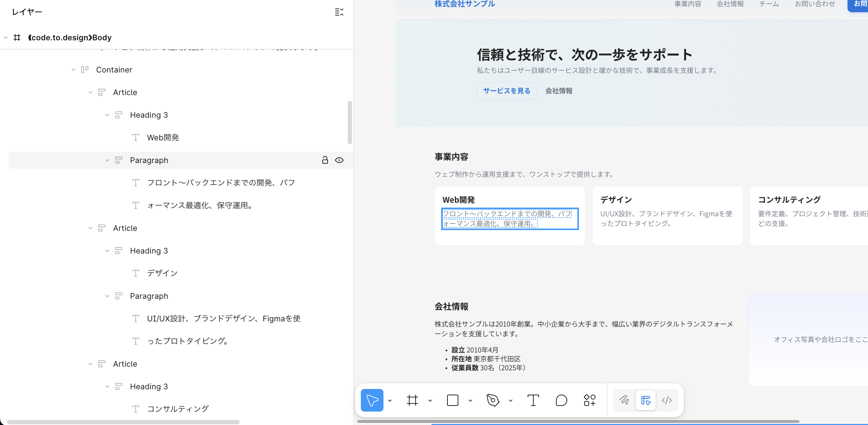Click the サービスを見る button on canvas
The image size is (868, 425).
507,91
